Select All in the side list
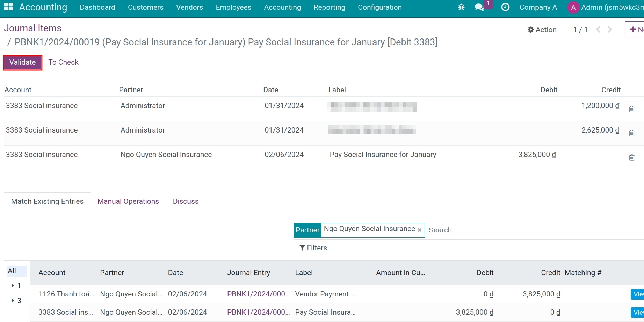This screenshot has width=644, height=322. (x=16, y=271)
